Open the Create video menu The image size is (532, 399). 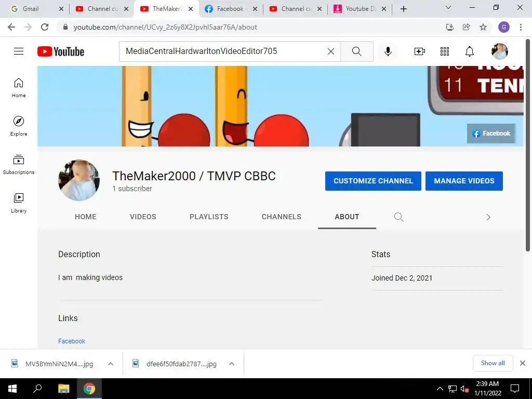(420, 51)
